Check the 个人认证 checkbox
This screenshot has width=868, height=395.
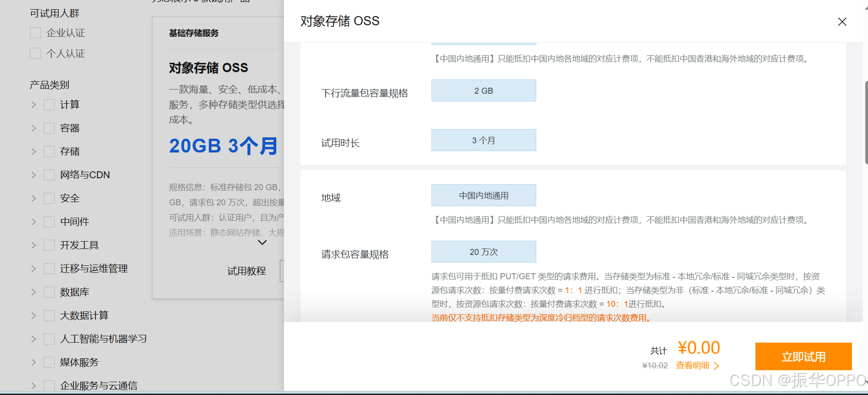point(35,53)
